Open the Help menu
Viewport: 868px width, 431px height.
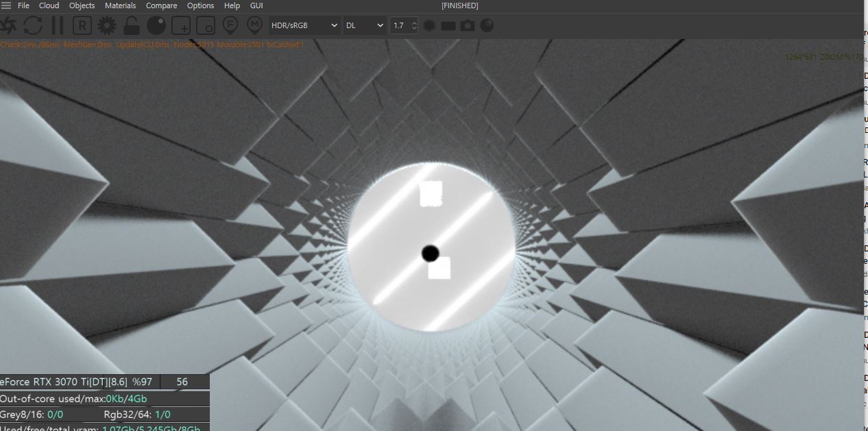point(232,5)
